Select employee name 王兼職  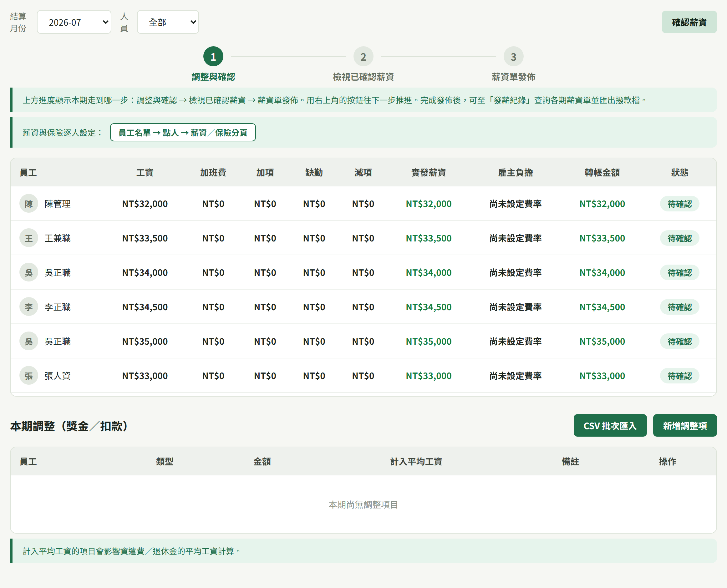point(58,238)
